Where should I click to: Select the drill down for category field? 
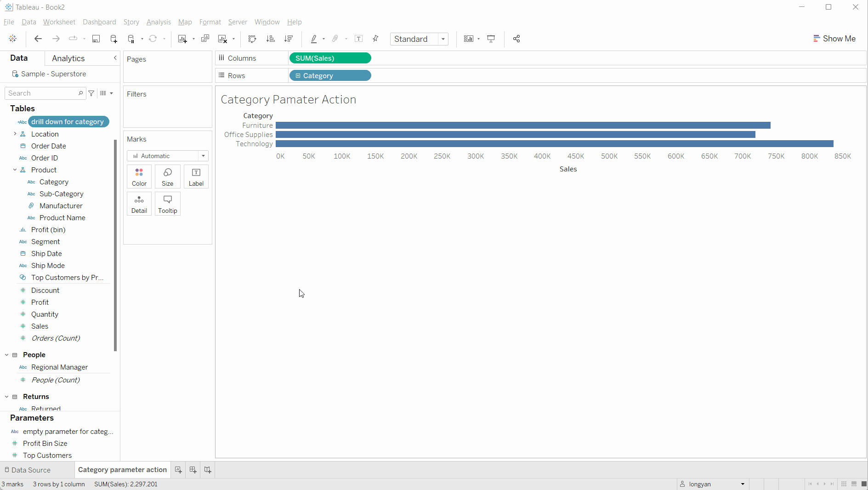pos(68,122)
